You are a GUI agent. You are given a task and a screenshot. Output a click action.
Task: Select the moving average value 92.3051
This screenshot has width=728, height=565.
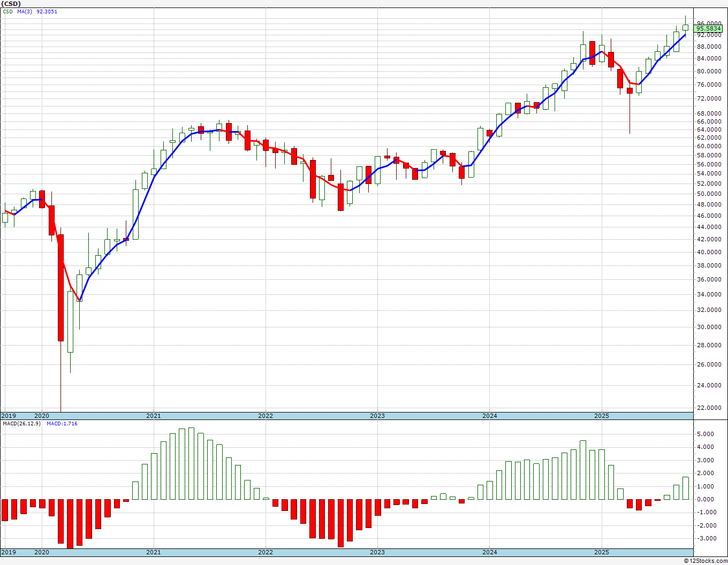pyautogui.click(x=47, y=11)
